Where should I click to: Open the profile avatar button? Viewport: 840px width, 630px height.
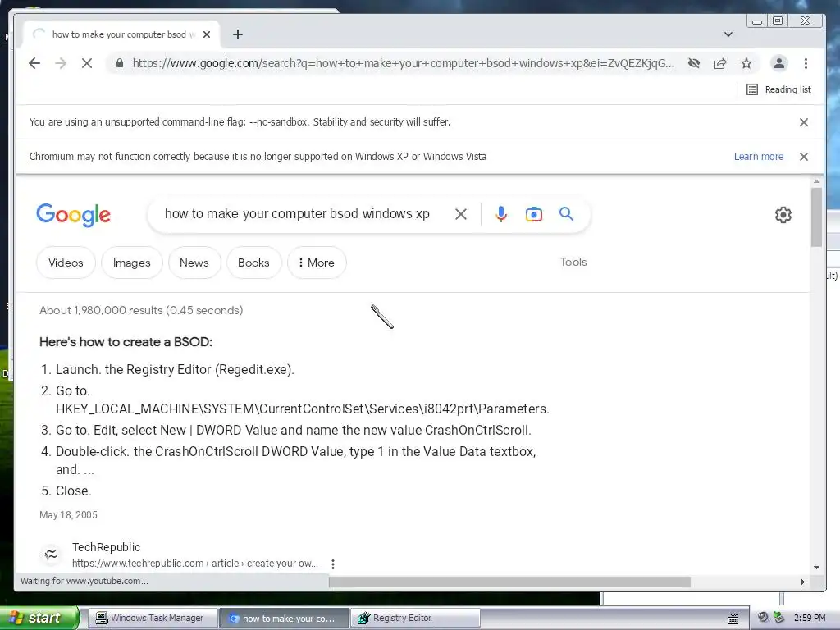click(x=779, y=63)
